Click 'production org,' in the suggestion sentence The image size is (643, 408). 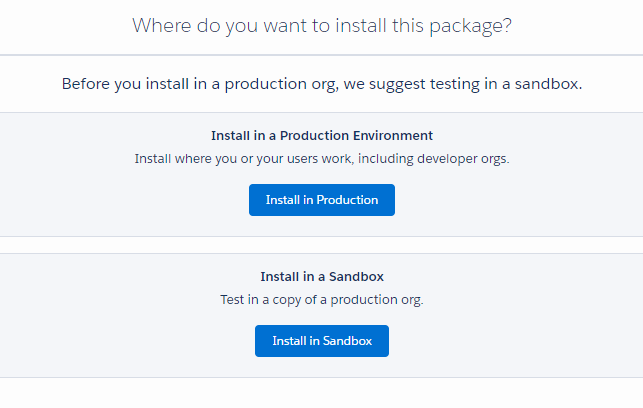pos(282,84)
